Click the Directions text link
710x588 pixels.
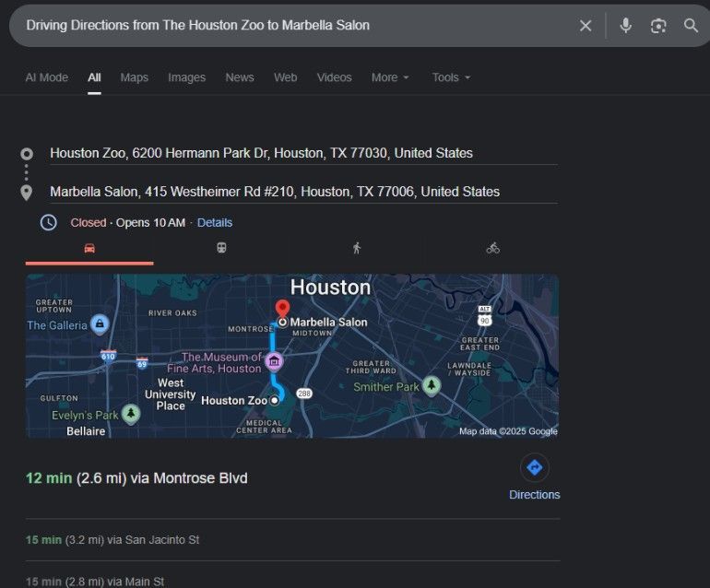(534, 495)
